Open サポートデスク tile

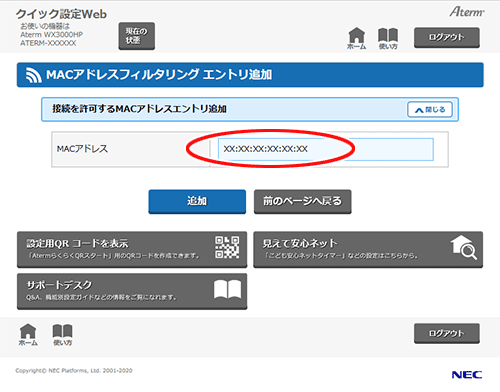(x=132, y=291)
